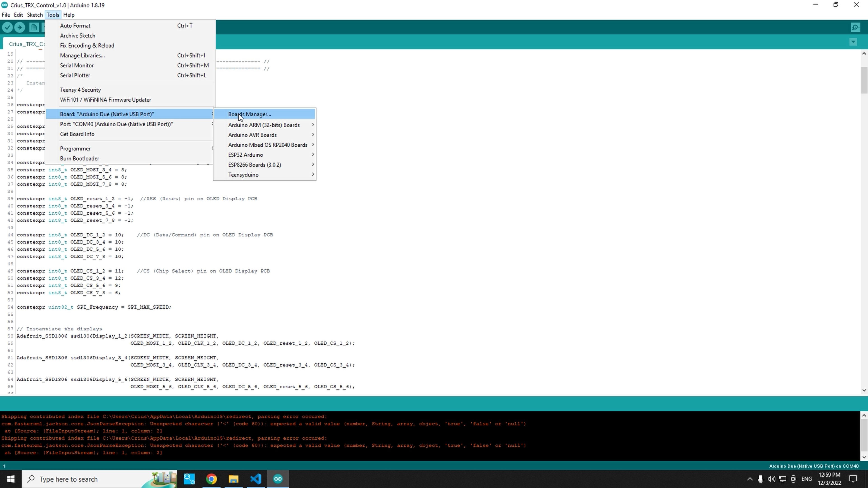Select the Arduino IDE icon in the taskbar

[278, 479]
